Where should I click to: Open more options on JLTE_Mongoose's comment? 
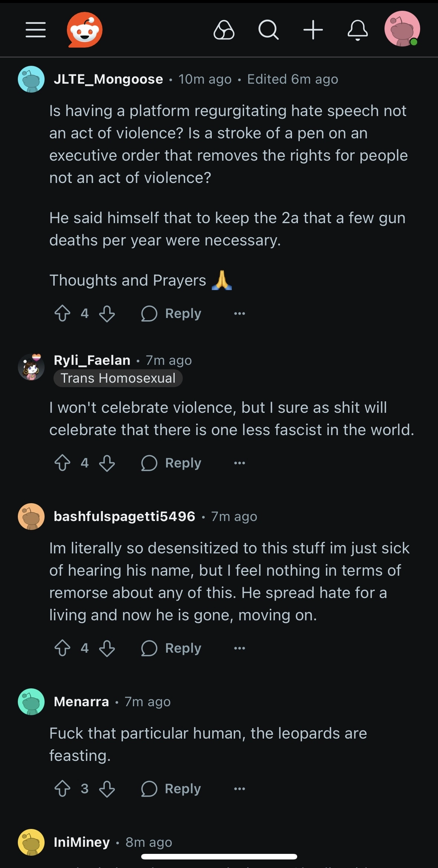240,314
